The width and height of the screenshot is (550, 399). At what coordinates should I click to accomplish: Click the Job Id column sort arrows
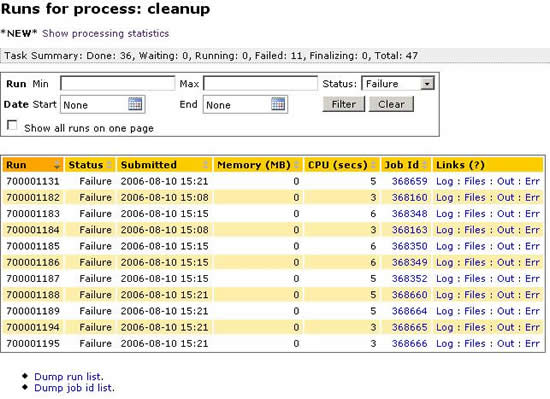tap(425, 165)
